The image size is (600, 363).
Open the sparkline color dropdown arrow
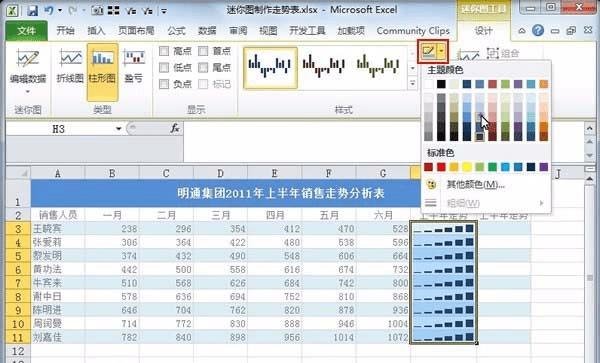442,51
